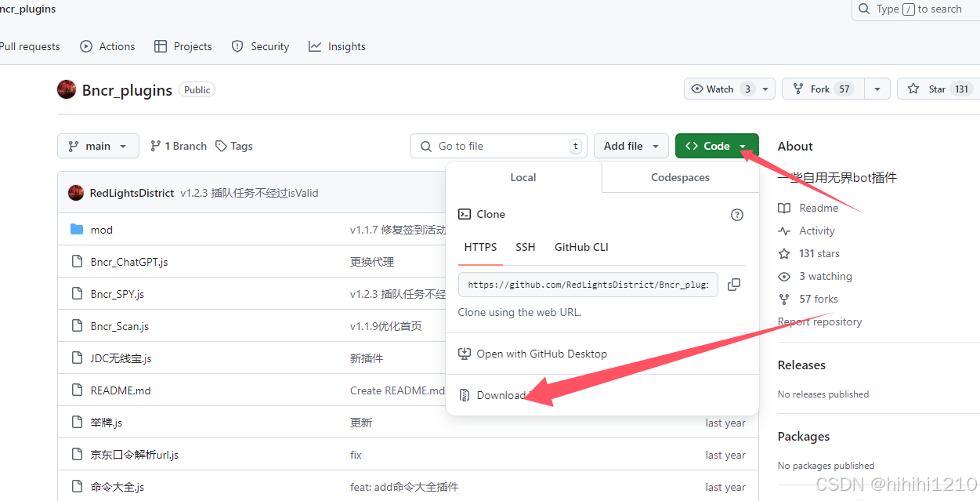Toggle the green Code dropdown button

coord(717,146)
